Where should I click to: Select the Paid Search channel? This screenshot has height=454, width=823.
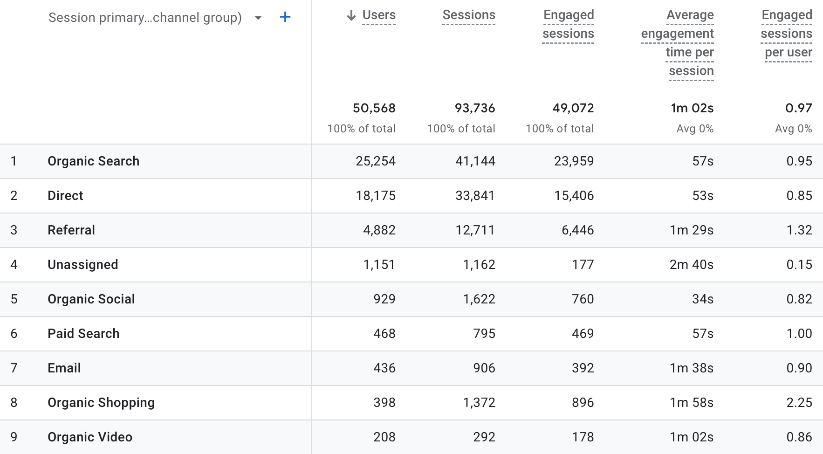[83, 334]
